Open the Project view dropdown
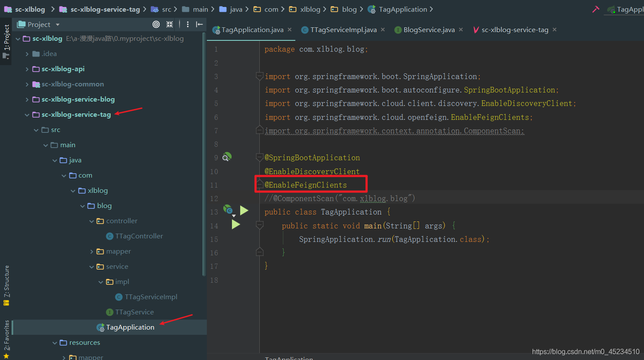 point(57,25)
